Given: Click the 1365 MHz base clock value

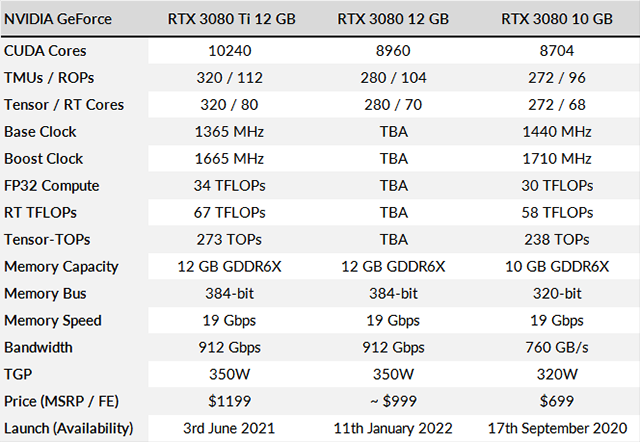Looking at the screenshot, I should (226, 131).
